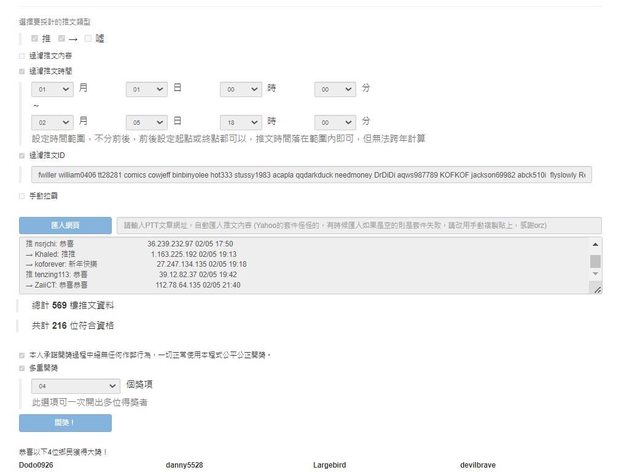
Task: Toggle the 過濾推文時間 checkbox
Action: [22, 71]
